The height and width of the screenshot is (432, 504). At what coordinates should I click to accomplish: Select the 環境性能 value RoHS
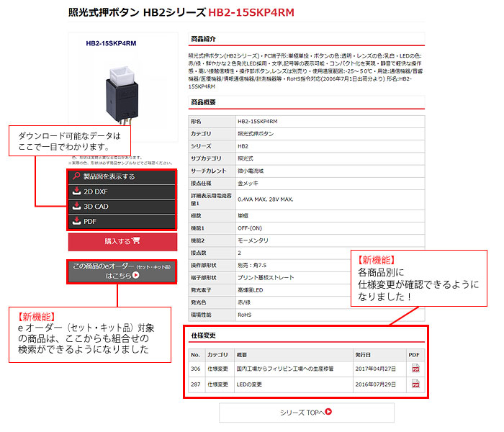(245, 315)
